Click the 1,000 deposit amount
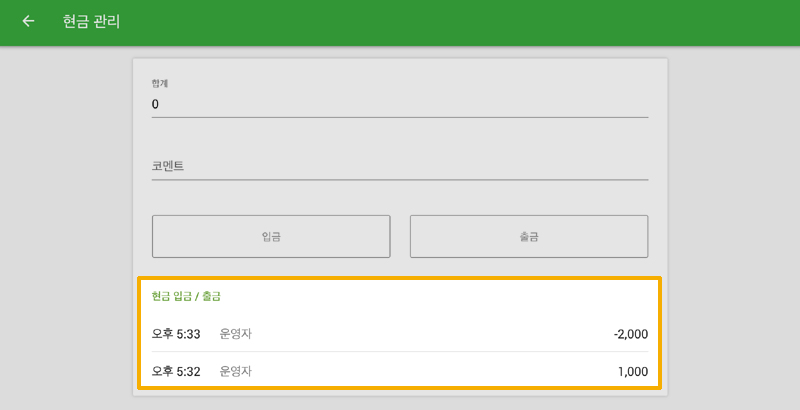The width and height of the screenshot is (800, 410). [x=633, y=371]
